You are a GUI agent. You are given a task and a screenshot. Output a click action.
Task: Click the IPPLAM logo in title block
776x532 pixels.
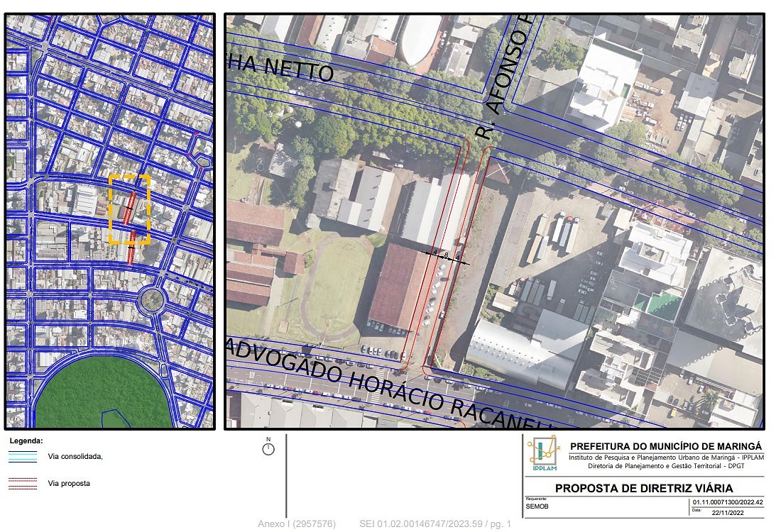pos(543,453)
